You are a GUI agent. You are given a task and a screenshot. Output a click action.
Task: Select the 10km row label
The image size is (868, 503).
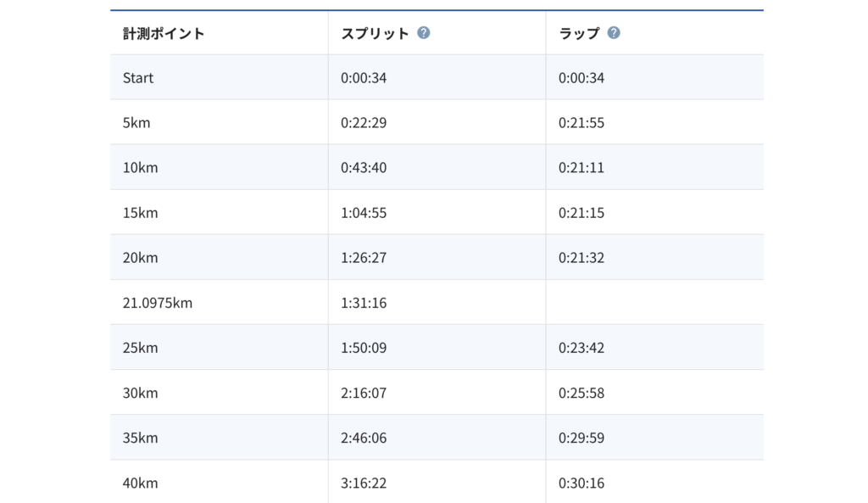tap(141, 168)
